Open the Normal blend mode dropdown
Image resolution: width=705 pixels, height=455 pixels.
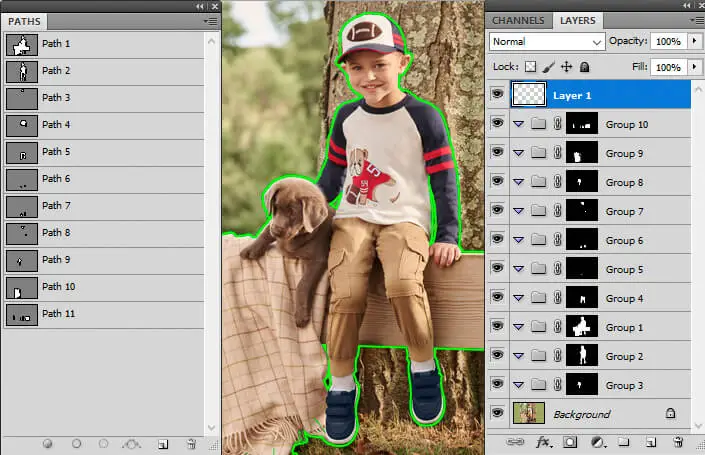point(547,42)
